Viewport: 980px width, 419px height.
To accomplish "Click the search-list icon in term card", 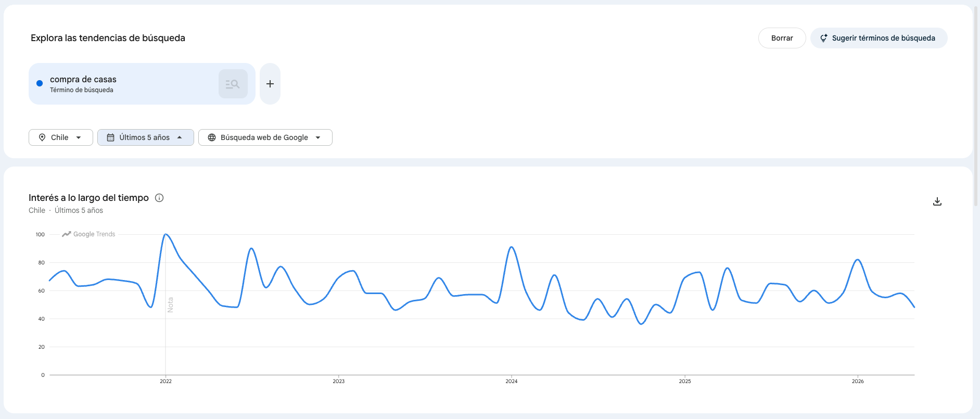I will point(233,84).
